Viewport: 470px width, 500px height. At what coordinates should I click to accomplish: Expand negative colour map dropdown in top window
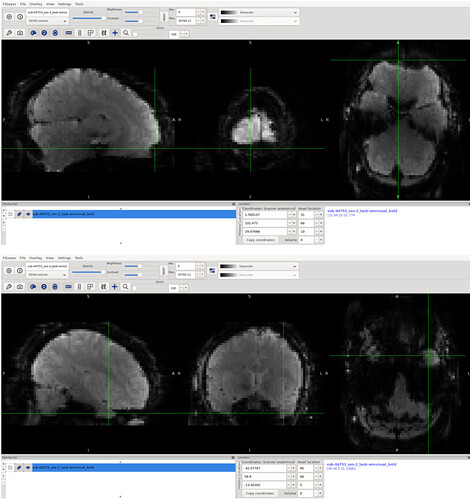[259, 21]
